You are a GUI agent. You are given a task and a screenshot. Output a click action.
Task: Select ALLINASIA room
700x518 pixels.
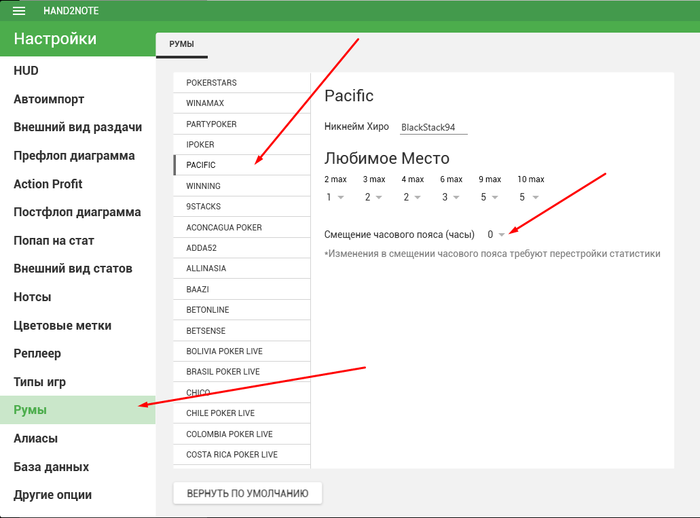242,268
